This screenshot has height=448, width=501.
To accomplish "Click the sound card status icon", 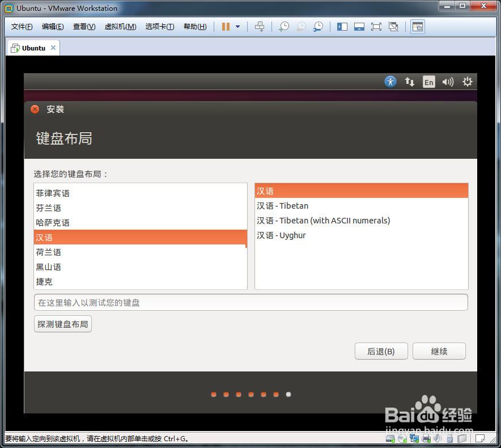I will coord(438,439).
